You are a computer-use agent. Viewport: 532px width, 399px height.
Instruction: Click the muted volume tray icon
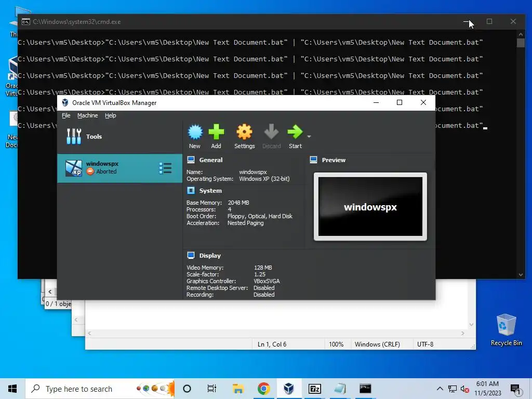click(x=464, y=389)
